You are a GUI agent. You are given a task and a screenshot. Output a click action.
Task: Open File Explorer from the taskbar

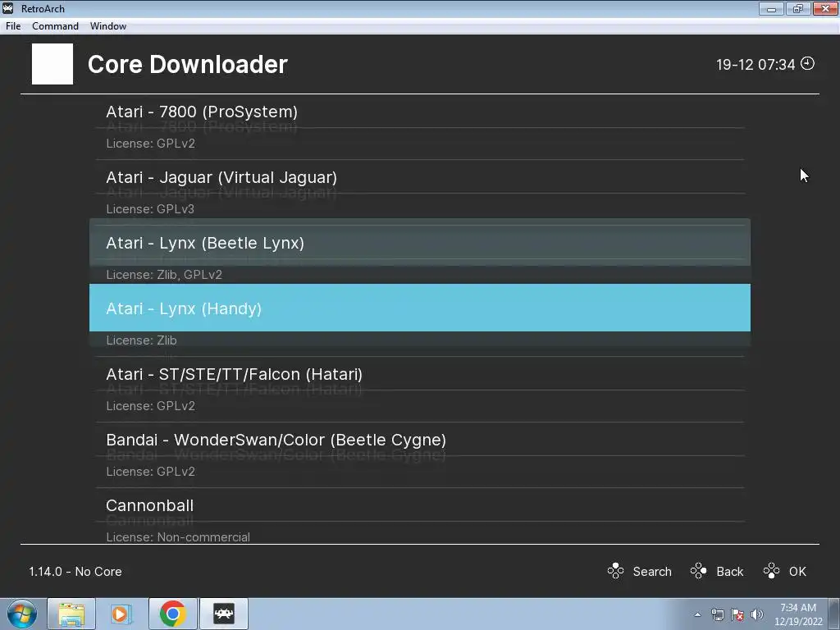click(x=71, y=614)
